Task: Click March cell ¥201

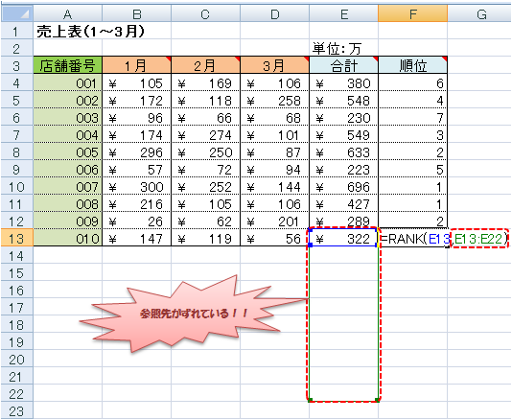Action: click(x=274, y=222)
